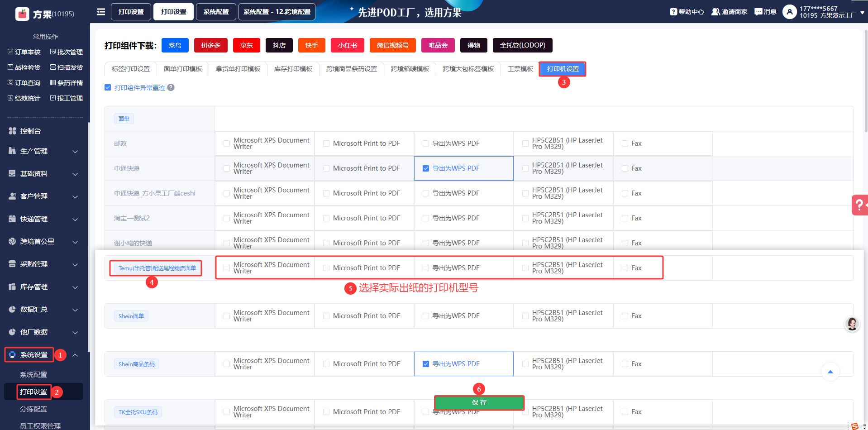The image size is (868, 430).
Task: Open the 扫描发货 shortcut
Action: (66, 67)
